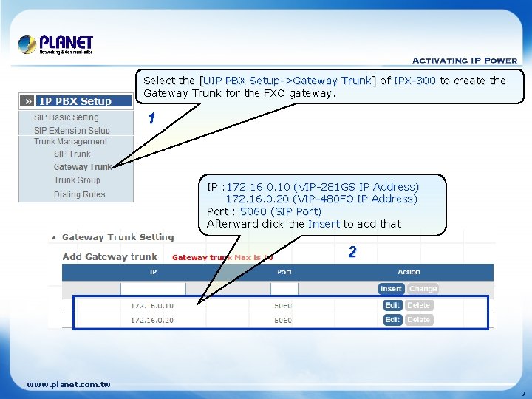Choose Gateway Trunk in sidebar menu
This screenshot has width=532, height=399.
click(83, 167)
